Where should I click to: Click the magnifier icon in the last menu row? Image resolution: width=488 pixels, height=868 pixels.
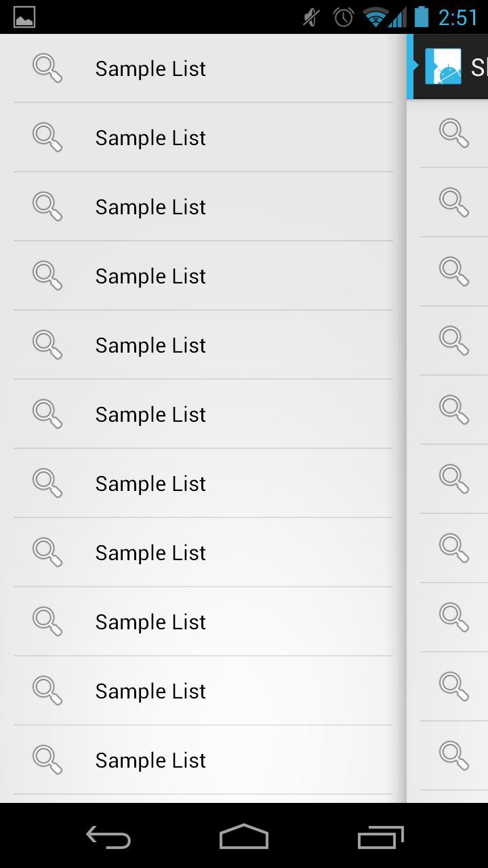(x=47, y=760)
